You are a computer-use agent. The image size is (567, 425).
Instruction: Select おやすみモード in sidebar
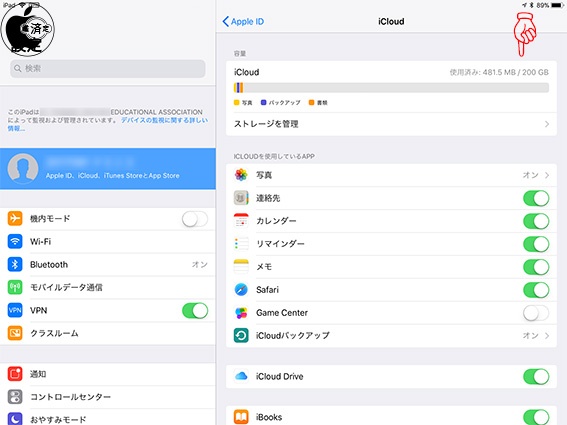click(x=108, y=418)
